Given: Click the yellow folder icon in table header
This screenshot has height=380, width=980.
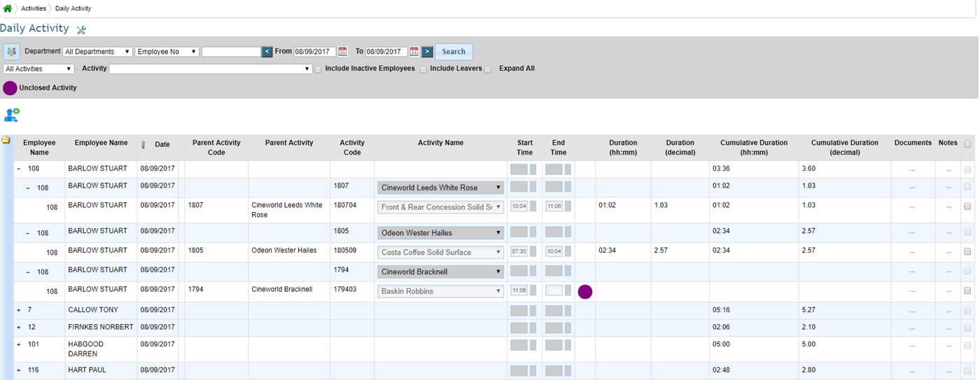Looking at the screenshot, I should tap(6, 140).
